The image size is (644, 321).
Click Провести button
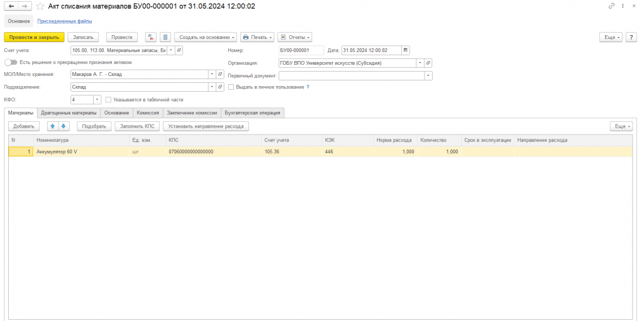(122, 37)
